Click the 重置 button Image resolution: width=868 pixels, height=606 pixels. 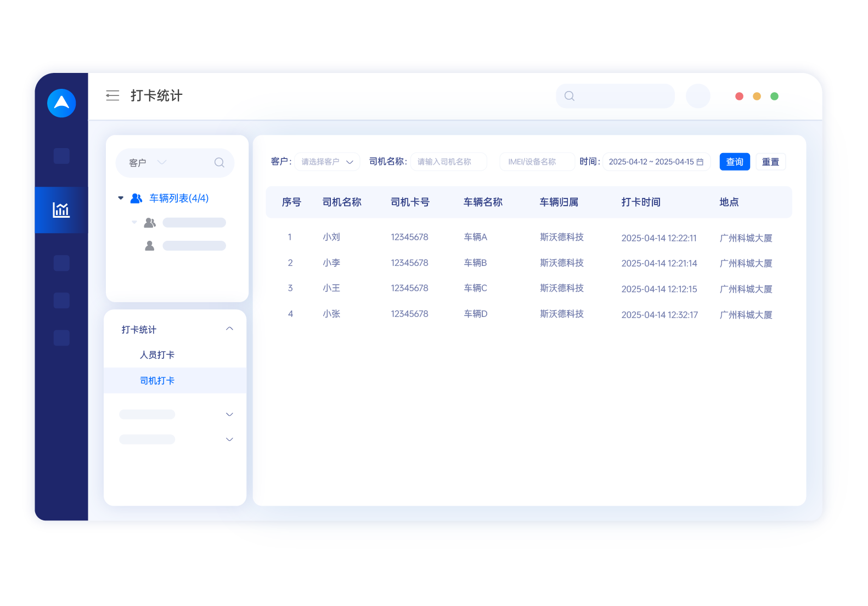(770, 162)
